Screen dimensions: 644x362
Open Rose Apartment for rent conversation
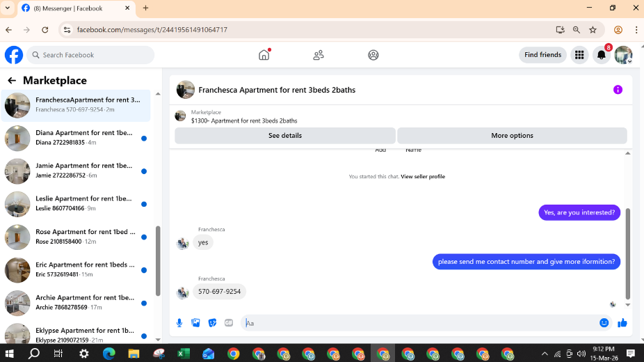click(76, 237)
